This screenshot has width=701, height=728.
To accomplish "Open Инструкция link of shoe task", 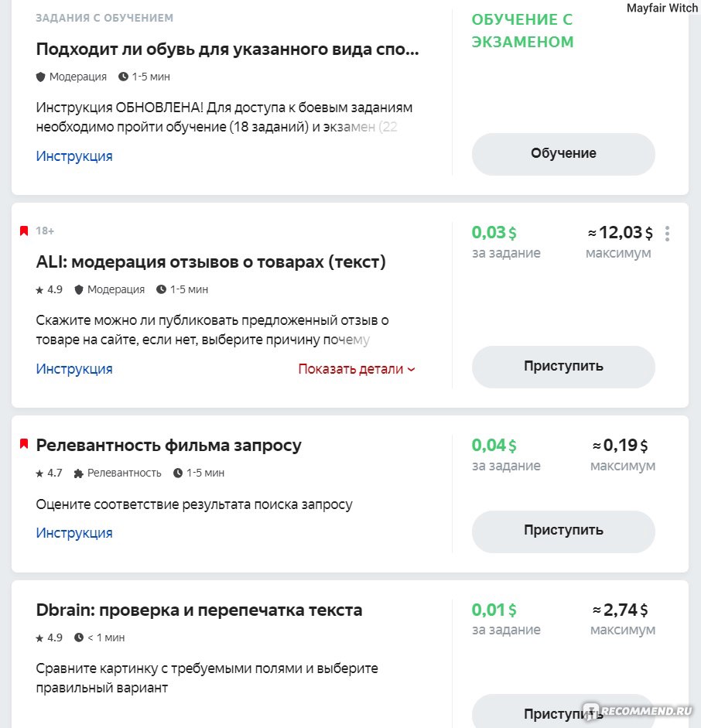I will 74,156.
